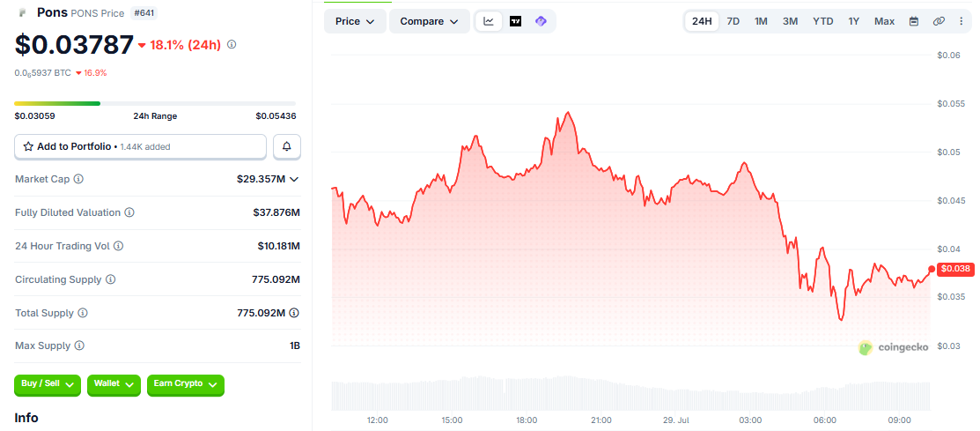
Task: Select the 24H time range
Action: 702,21
